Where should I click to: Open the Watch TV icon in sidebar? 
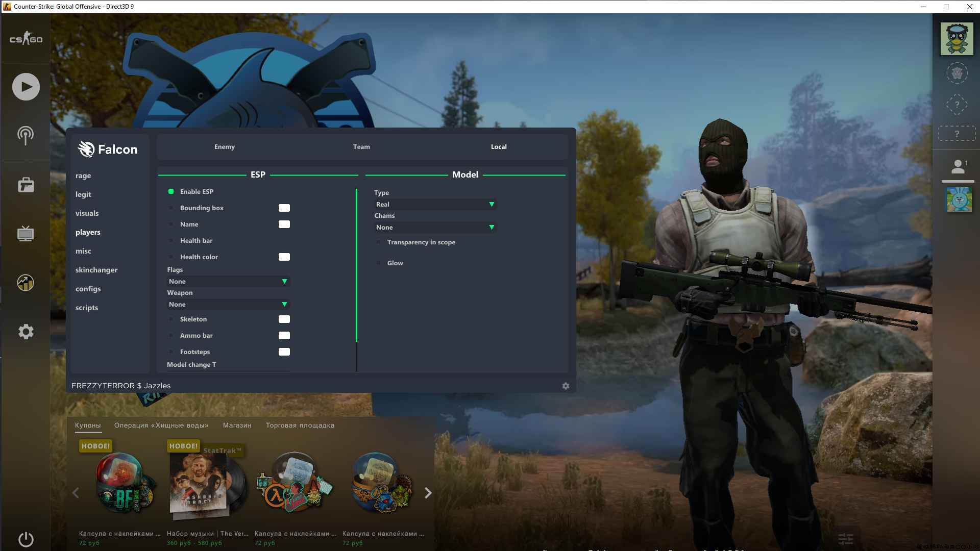pos(26,234)
